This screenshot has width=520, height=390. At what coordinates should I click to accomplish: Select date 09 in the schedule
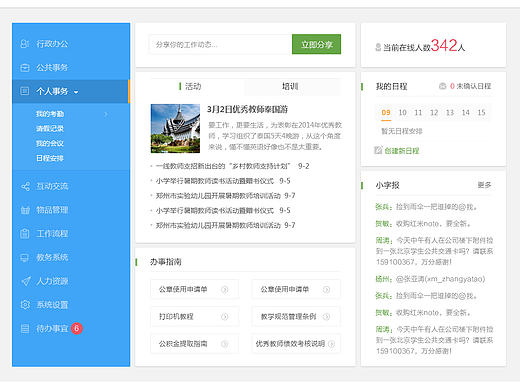(x=386, y=113)
